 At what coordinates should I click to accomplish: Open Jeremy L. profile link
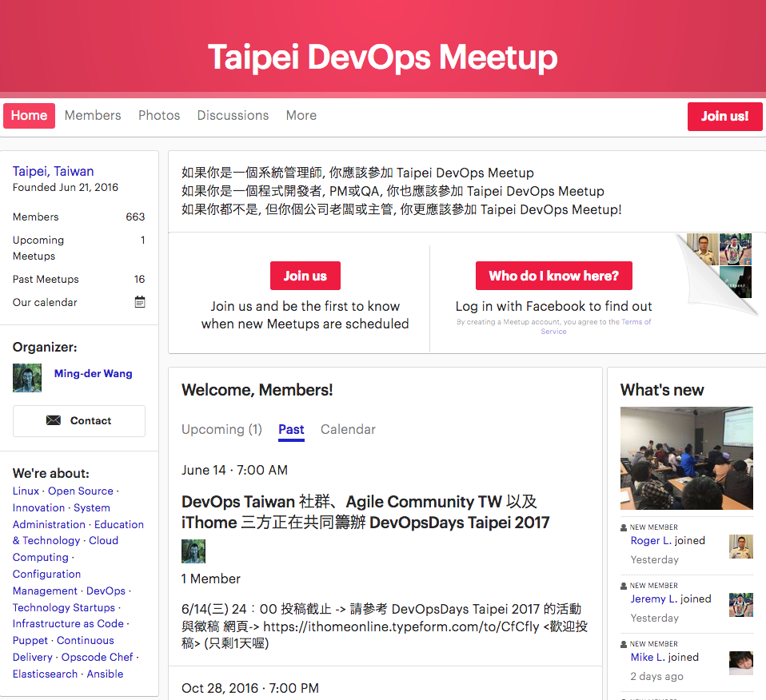pyautogui.click(x=653, y=599)
